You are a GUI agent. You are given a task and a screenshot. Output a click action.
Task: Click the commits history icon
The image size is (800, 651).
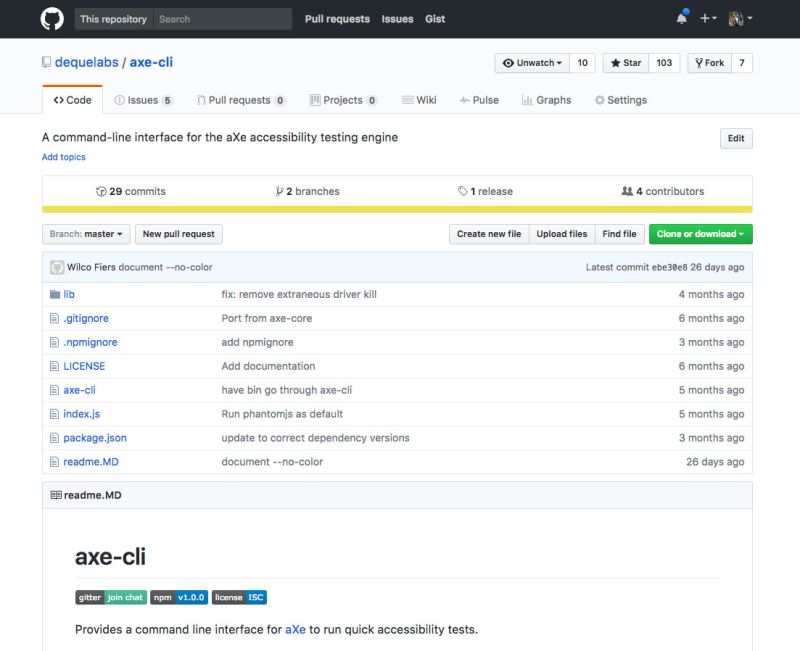99,191
